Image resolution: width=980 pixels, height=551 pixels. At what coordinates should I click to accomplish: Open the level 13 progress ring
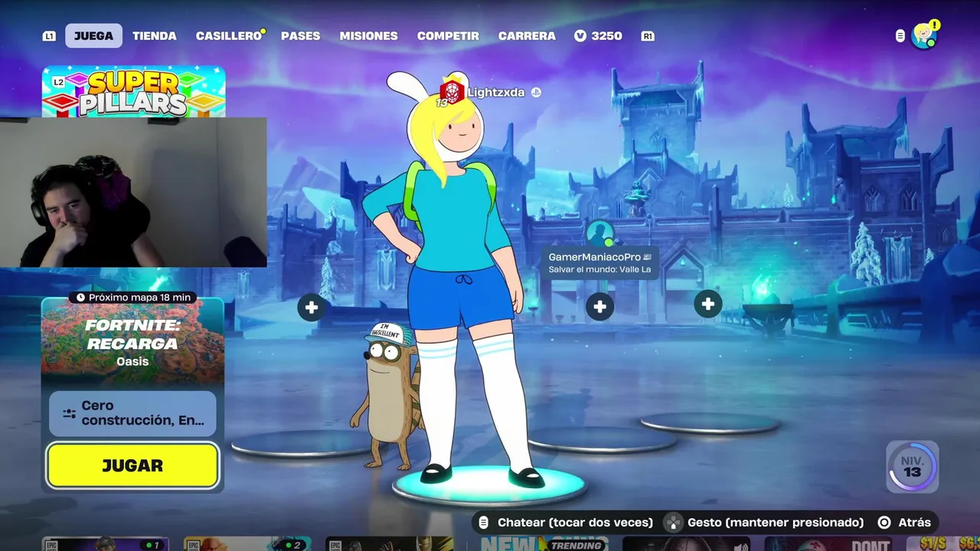(912, 466)
